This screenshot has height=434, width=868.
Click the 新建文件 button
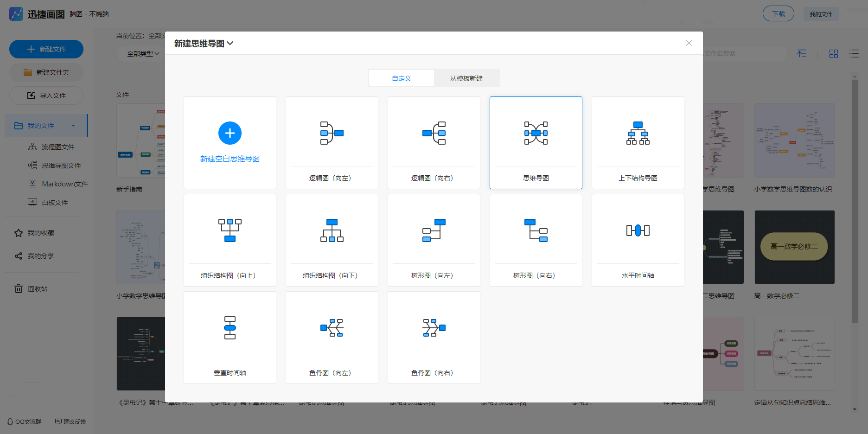click(46, 49)
